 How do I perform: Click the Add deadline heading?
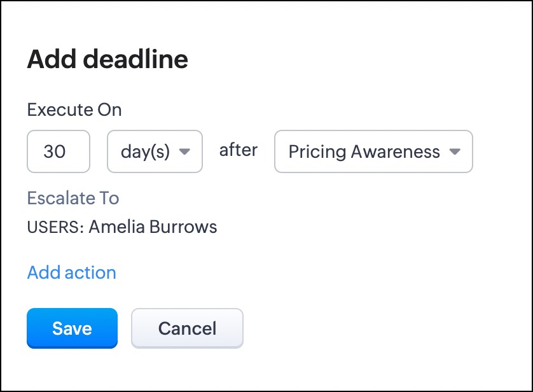click(x=107, y=59)
